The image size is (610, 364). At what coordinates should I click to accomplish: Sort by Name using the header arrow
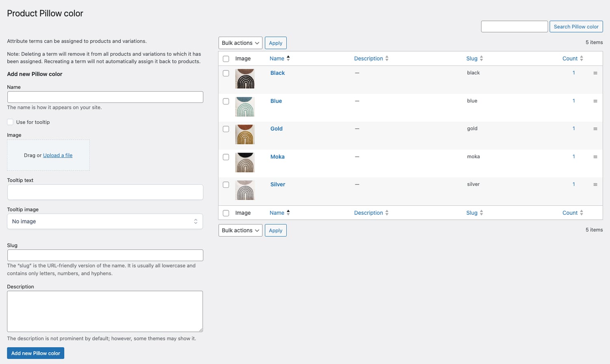click(x=288, y=59)
